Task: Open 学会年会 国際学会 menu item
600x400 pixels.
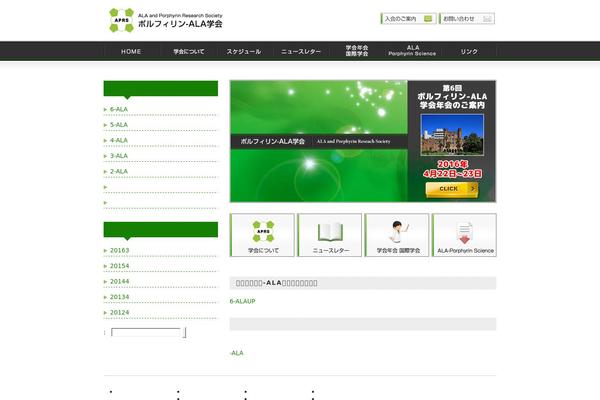Action: tap(357, 51)
